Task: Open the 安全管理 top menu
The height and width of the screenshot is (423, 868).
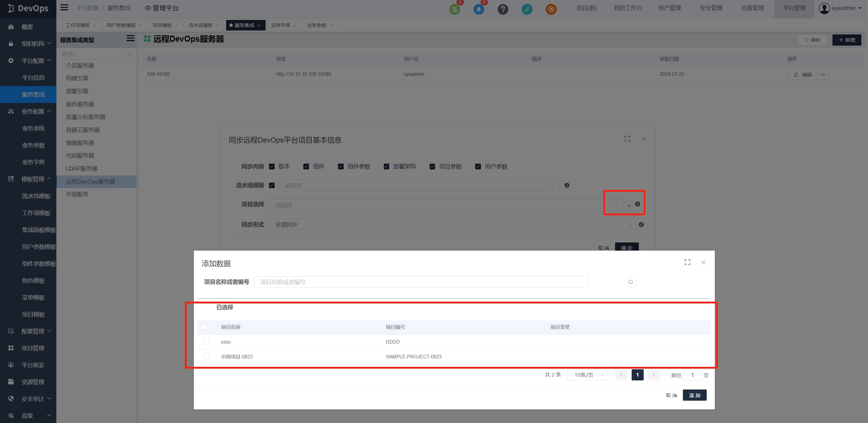Action: 711,8
